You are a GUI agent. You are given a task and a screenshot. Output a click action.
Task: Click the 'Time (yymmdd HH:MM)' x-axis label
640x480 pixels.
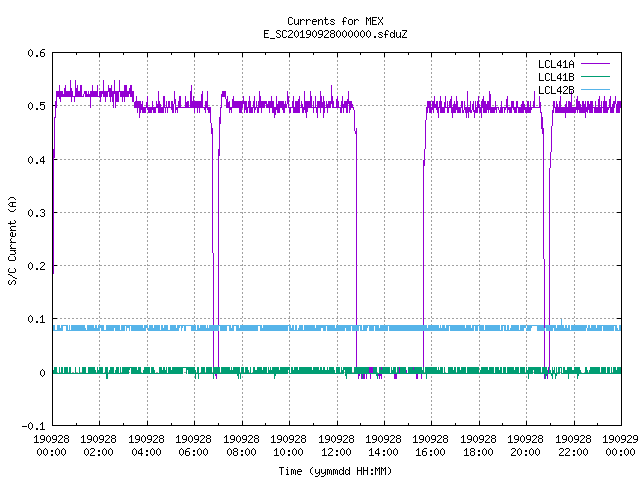point(335,471)
